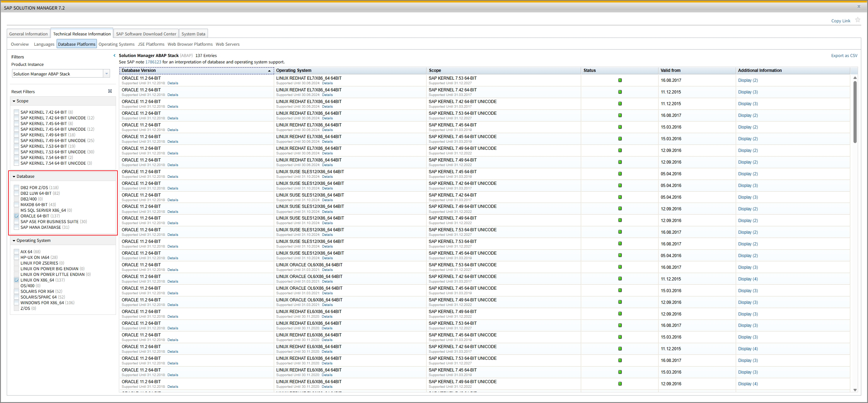Viewport: 868px width, 403px height.
Task: Click Reset Filters
Action: click(23, 92)
